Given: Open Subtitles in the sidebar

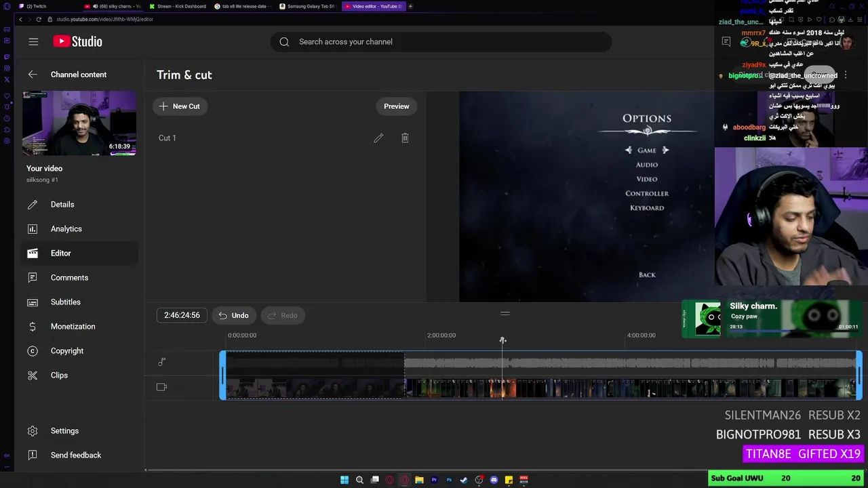Looking at the screenshot, I should point(79,302).
